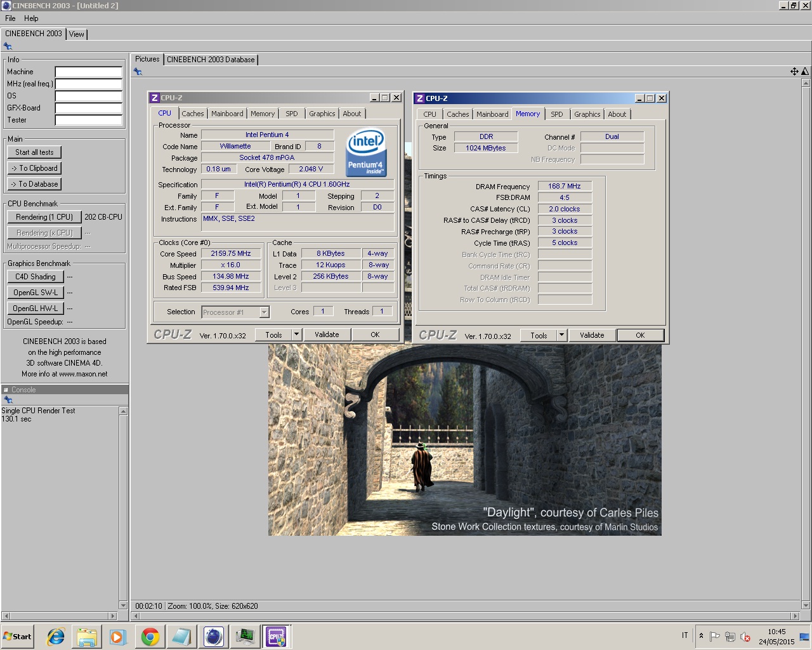This screenshot has height=650, width=812.
Task: Click the Machine input field
Action: point(88,72)
